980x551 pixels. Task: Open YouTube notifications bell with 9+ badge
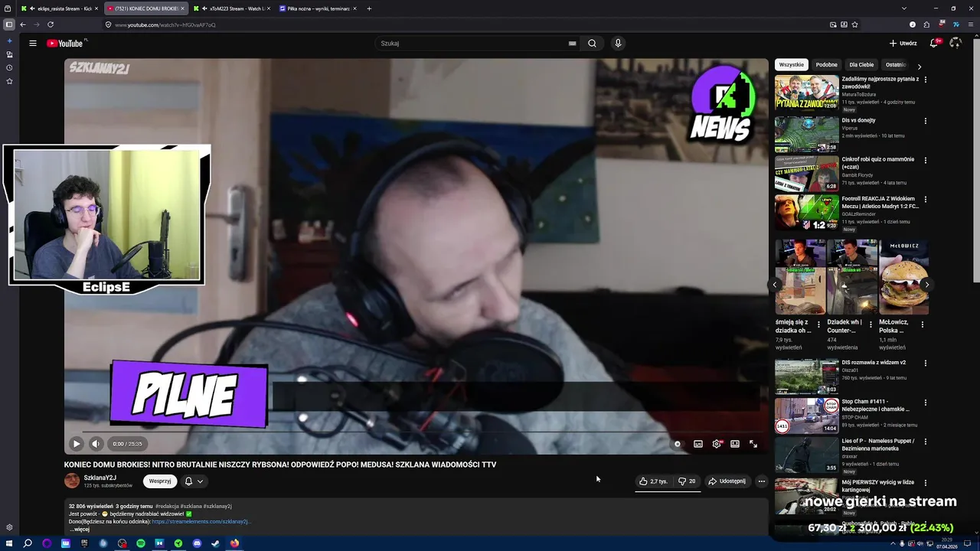934,43
